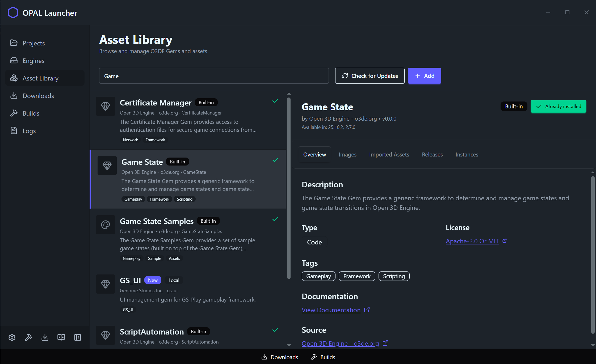Switch to the Overview tab

(314, 155)
